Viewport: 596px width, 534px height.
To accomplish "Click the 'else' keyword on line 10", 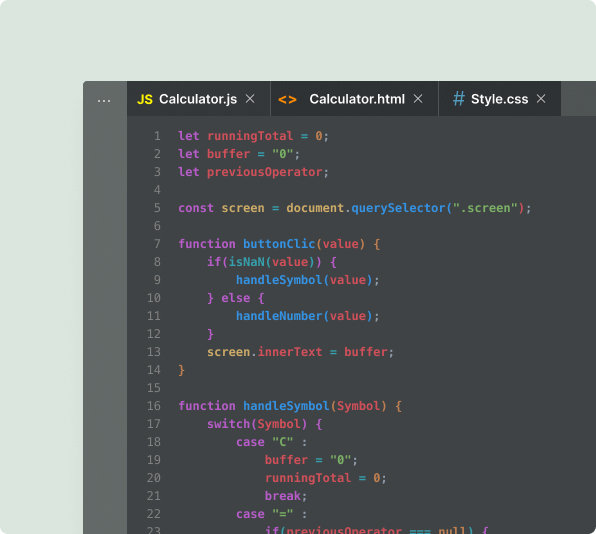I will [236, 298].
